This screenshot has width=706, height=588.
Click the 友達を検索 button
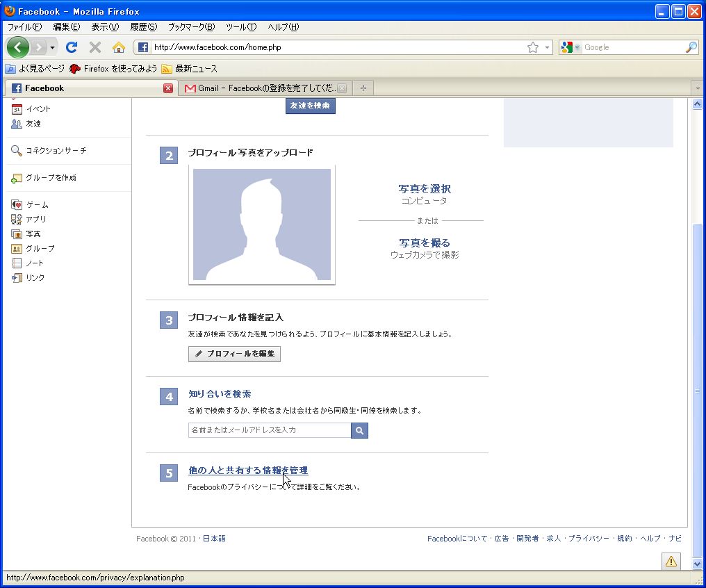310,106
